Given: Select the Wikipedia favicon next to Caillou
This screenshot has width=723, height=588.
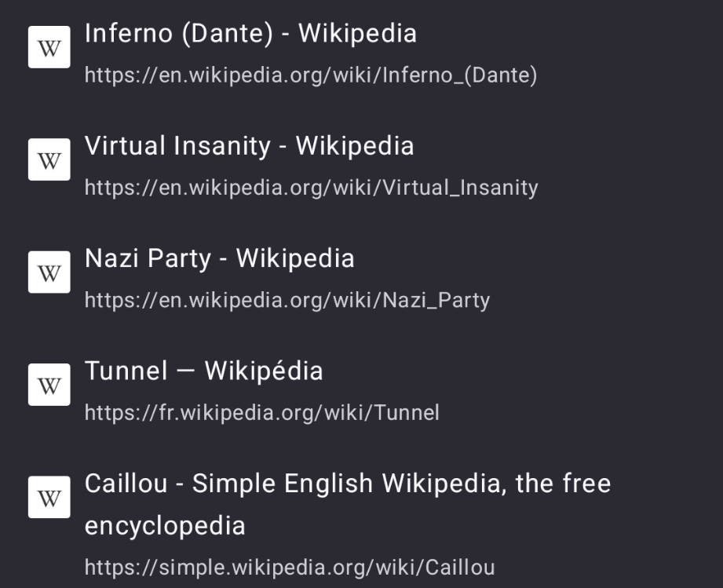Looking at the screenshot, I should click(49, 497).
